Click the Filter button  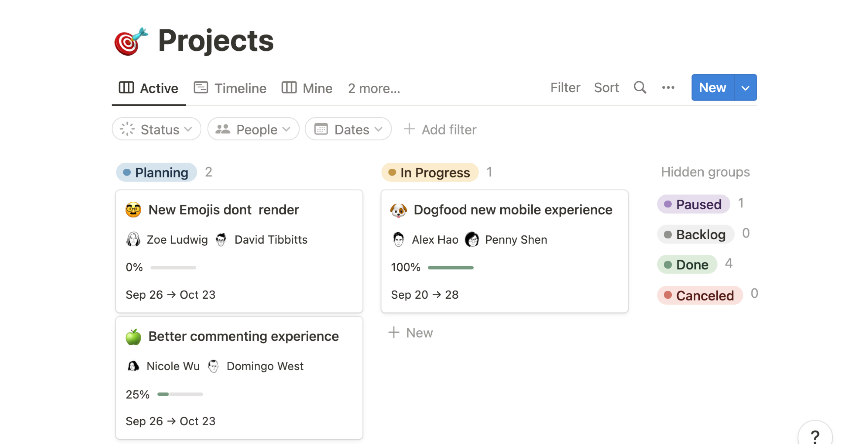[x=565, y=88]
